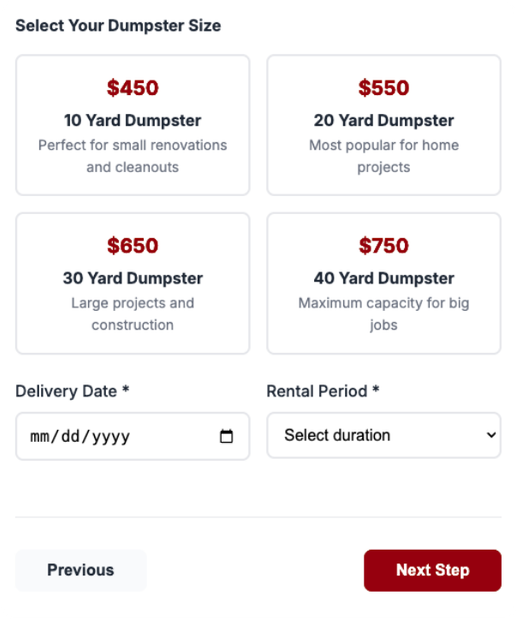This screenshot has width=516, height=620.
Task: Click the 'Most popular for home projects' text
Action: [384, 156]
